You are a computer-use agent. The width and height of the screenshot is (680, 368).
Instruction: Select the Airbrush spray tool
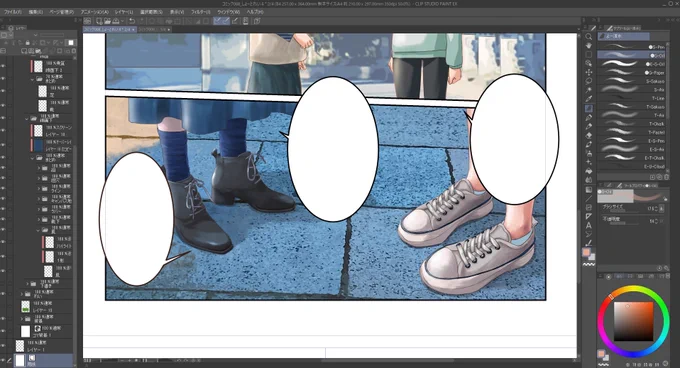[588, 153]
